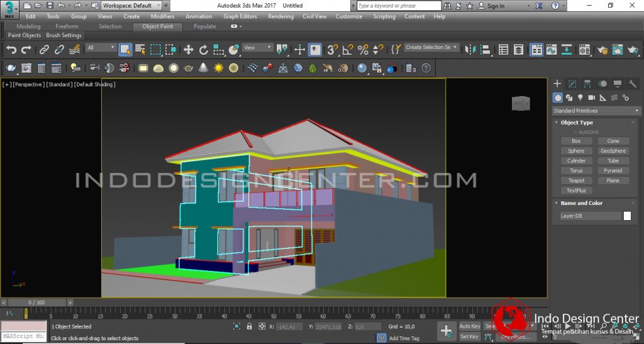
Task: Open the Align tool
Action: [485, 50]
